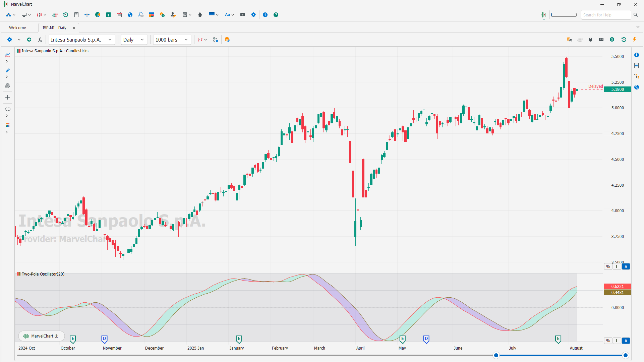
Task: Click the blue info icon on right panel
Action: 637,55
